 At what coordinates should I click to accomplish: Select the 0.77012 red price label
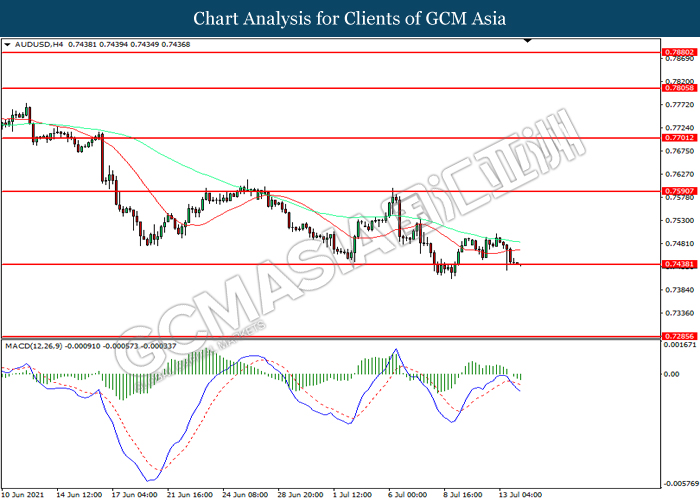[x=677, y=138]
